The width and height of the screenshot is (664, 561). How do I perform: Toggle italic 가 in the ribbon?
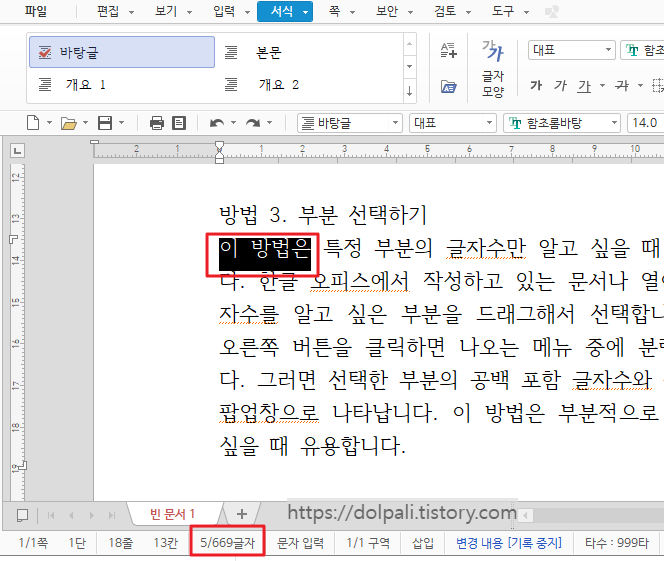560,86
